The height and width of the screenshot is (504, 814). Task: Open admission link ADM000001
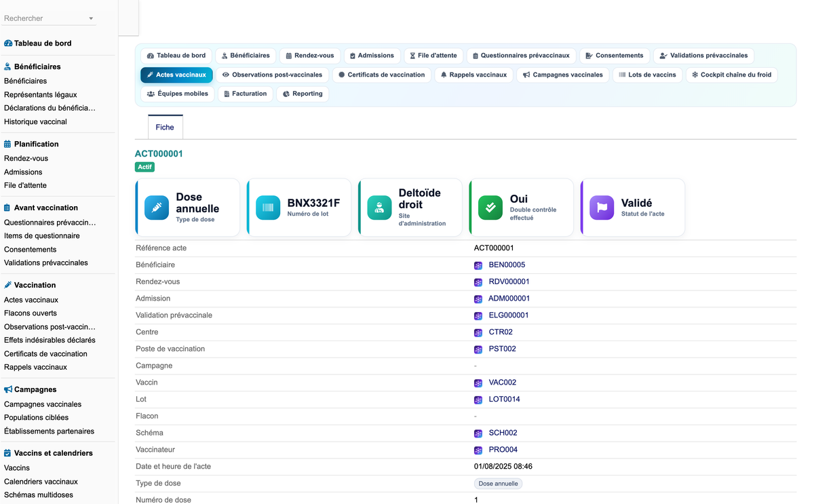509,299
